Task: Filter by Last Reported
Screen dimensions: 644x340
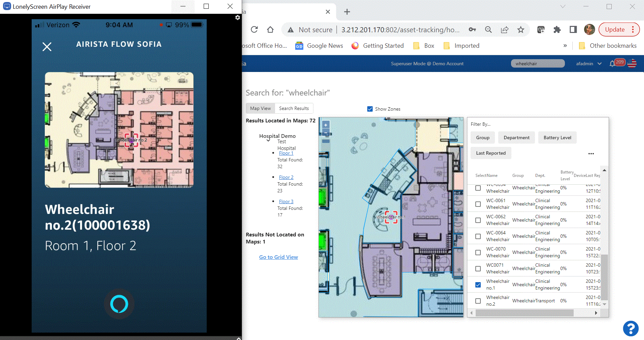Action: tap(490, 153)
